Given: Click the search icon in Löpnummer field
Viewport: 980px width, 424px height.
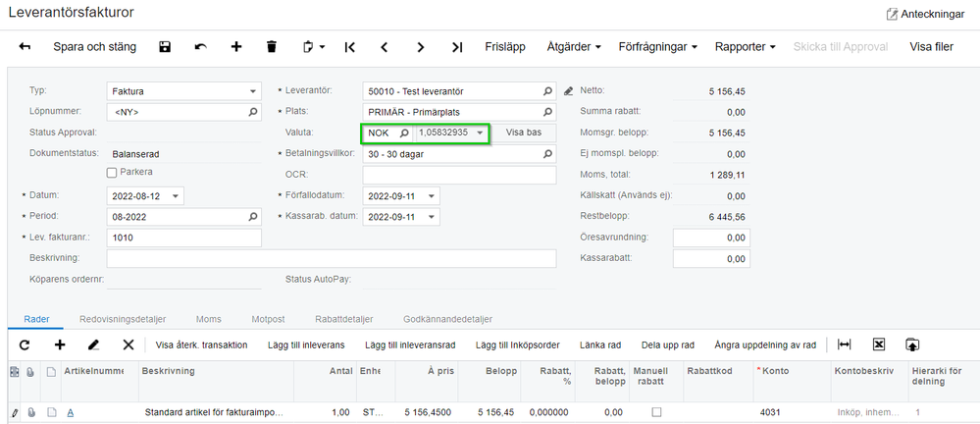Looking at the screenshot, I should [x=253, y=112].
